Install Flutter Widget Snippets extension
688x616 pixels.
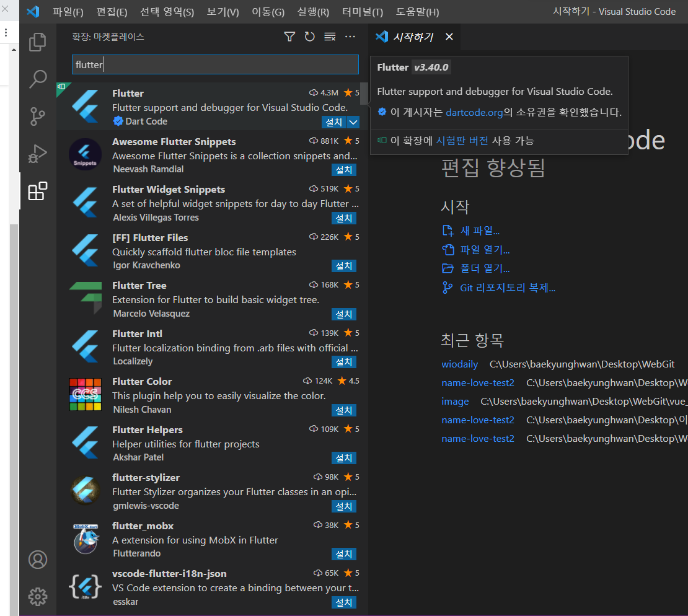pyautogui.click(x=344, y=218)
